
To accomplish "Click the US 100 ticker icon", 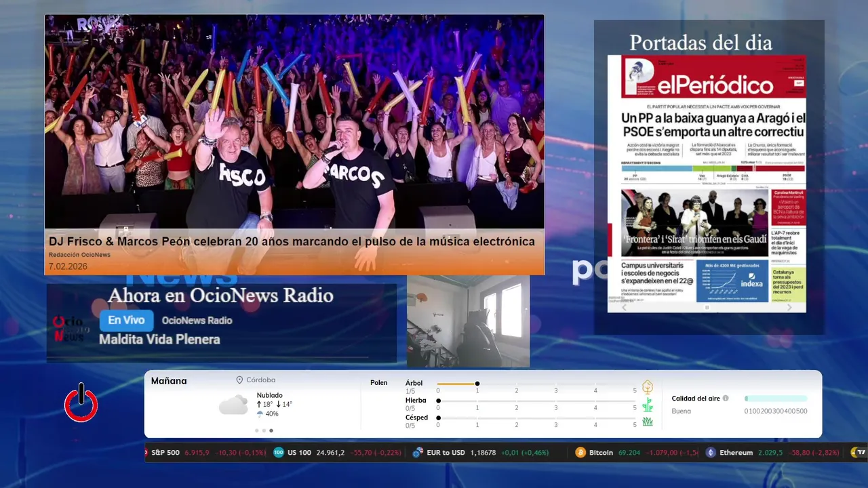I will coord(279,452).
